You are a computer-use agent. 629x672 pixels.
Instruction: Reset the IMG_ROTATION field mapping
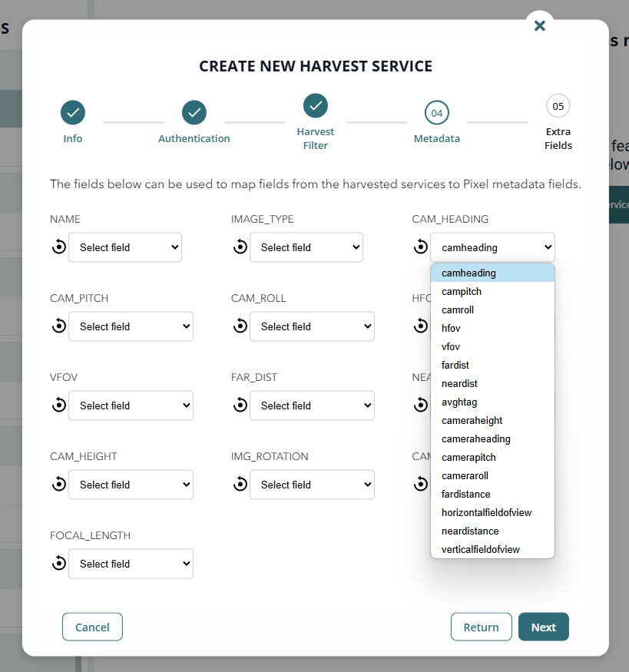(x=240, y=485)
